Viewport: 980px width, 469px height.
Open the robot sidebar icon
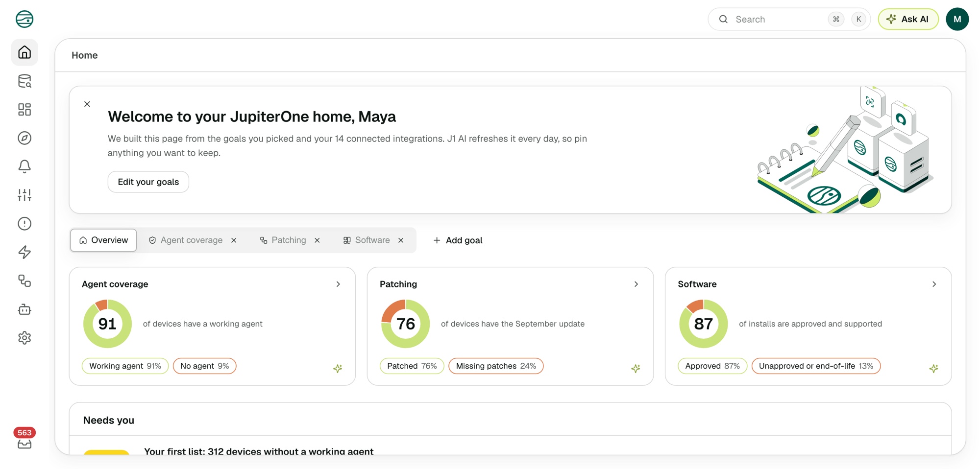tap(24, 309)
